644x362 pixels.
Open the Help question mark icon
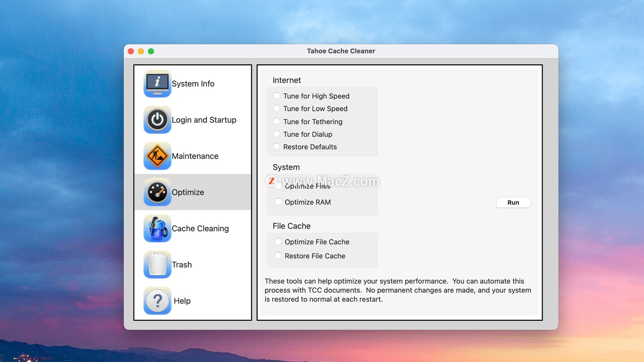click(x=157, y=301)
